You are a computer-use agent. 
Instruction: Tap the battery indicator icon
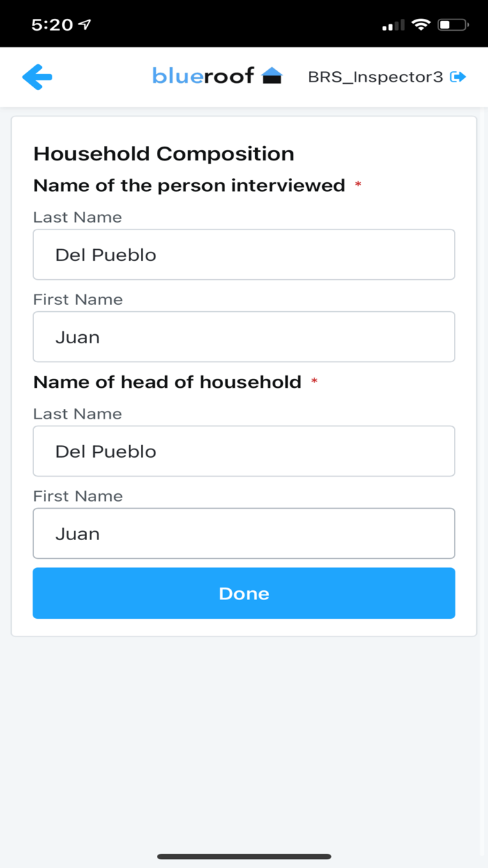coord(452,25)
